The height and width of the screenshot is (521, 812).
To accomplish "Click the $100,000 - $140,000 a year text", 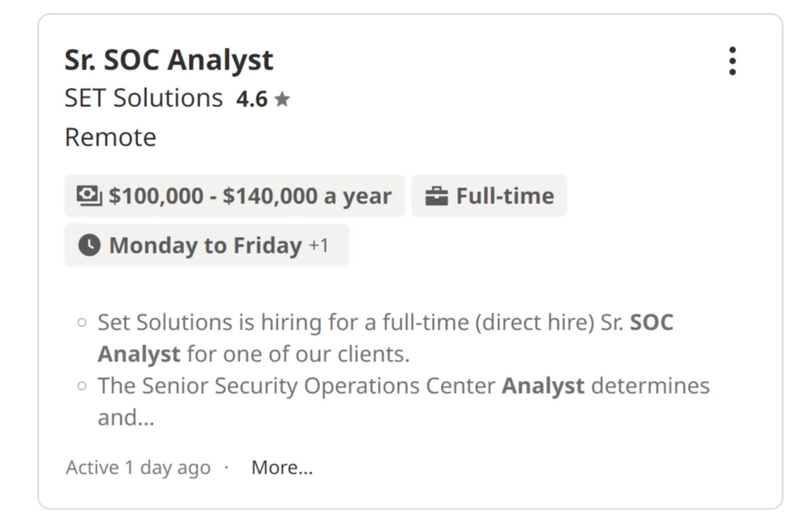I will pos(250,195).
